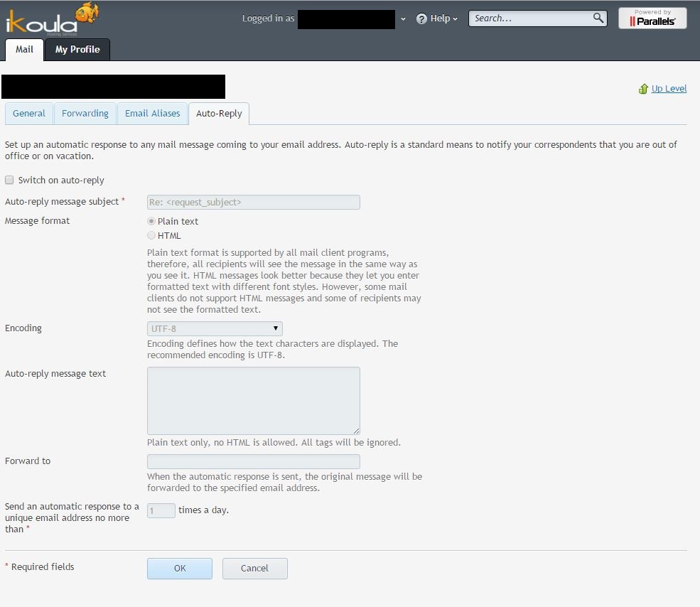700x607 pixels.
Task: Open the General tab
Action: pos(28,113)
